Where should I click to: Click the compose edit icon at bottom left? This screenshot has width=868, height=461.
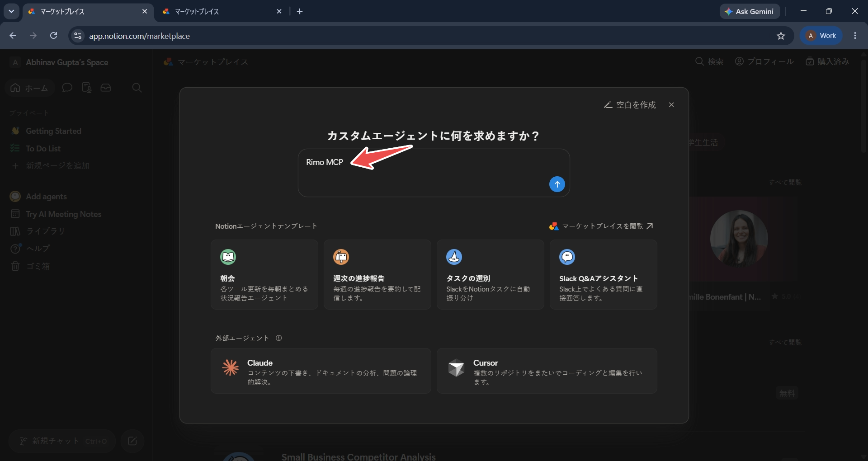tap(132, 441)
